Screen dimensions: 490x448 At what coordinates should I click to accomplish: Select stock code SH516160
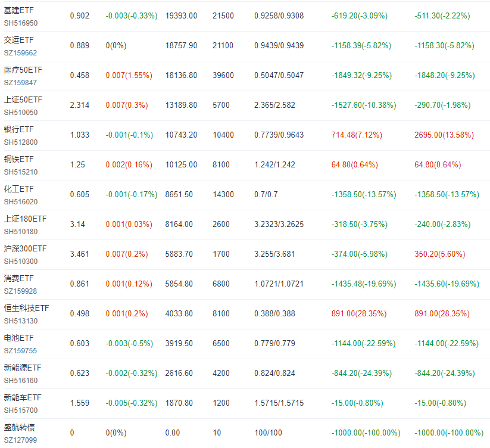click(x=21, y=381)
